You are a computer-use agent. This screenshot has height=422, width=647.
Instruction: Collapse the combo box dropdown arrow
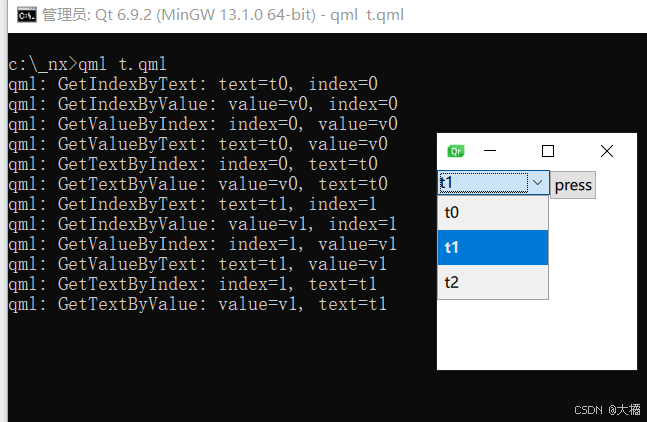(x=538, y=182)
